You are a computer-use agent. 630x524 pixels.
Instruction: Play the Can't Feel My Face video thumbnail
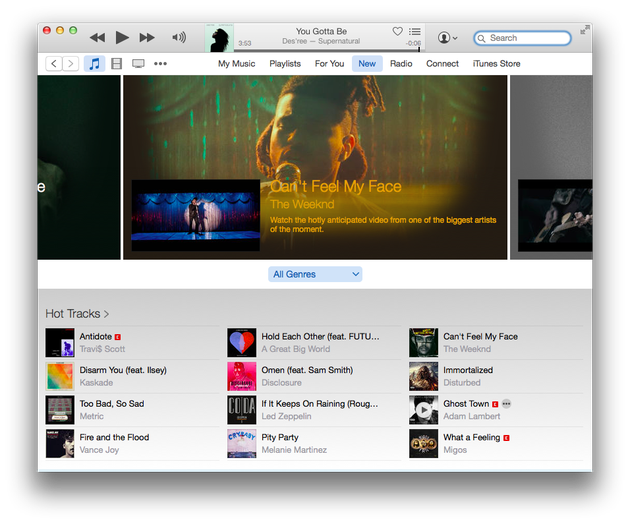coord(196,215)
